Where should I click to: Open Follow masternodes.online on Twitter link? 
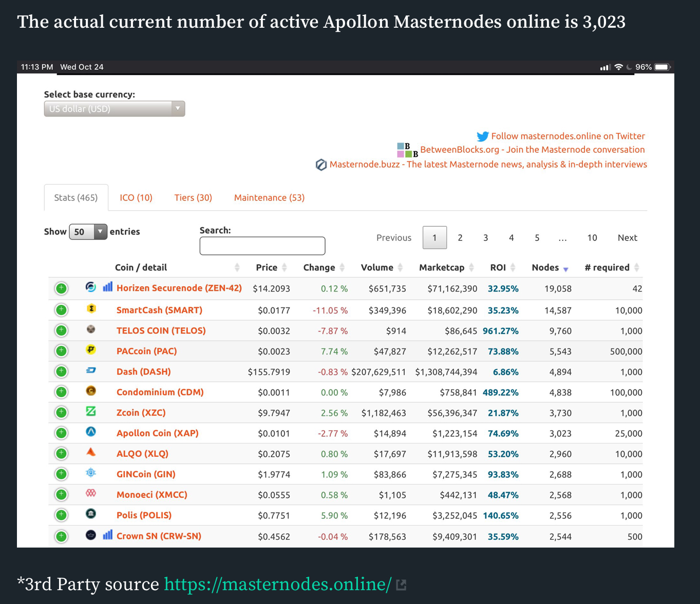tap(568, 136)
